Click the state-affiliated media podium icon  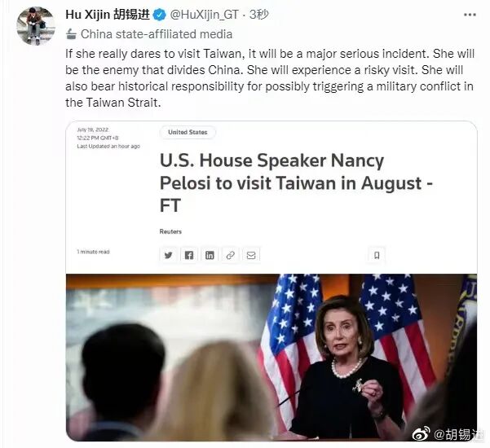(72, 34)
